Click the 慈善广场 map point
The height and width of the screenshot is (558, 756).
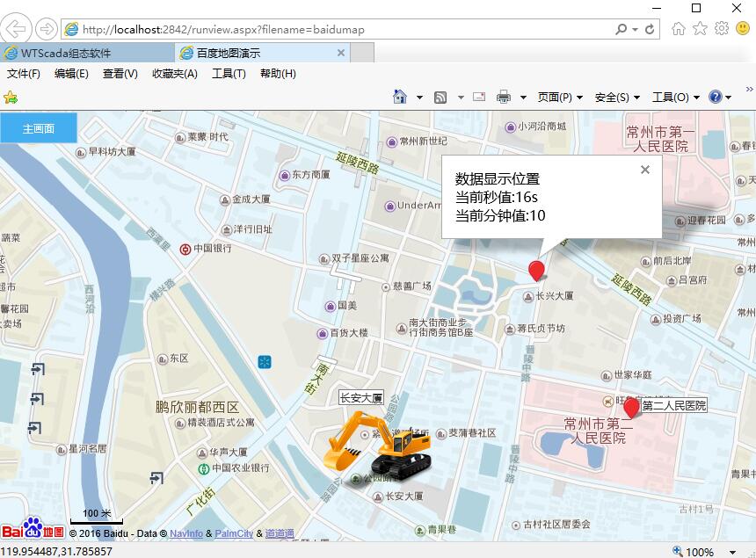(x=386, y=287)
